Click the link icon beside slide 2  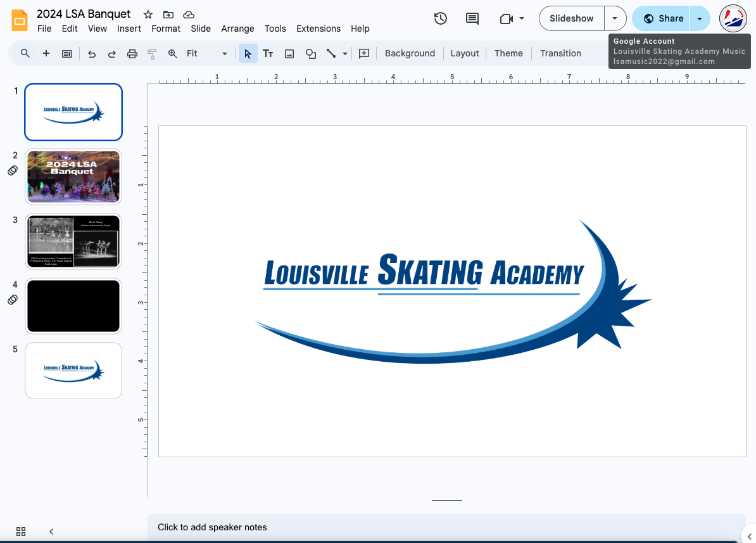[13, 170]
